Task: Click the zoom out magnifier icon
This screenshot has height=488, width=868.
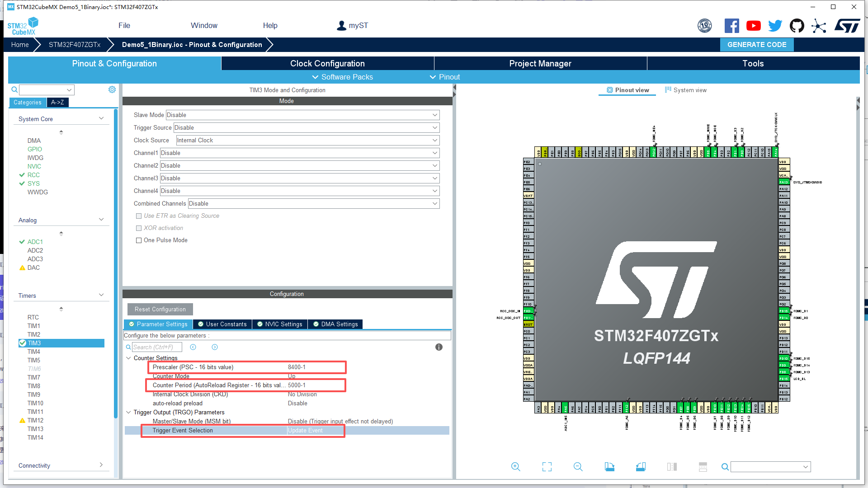Action: (578, 467)
